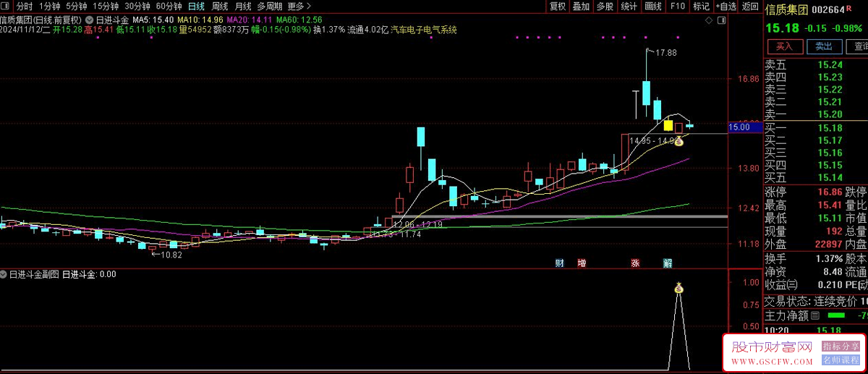Click the money bag marker on the candlestick
Image resolution: width=868 pixels, height=374 pixels.
click(x=679, y=141)
